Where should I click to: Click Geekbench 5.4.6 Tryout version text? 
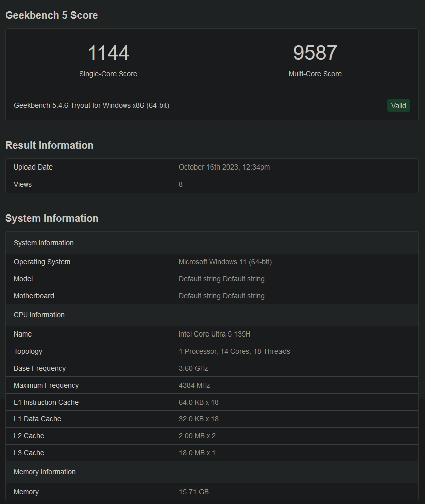91,105
